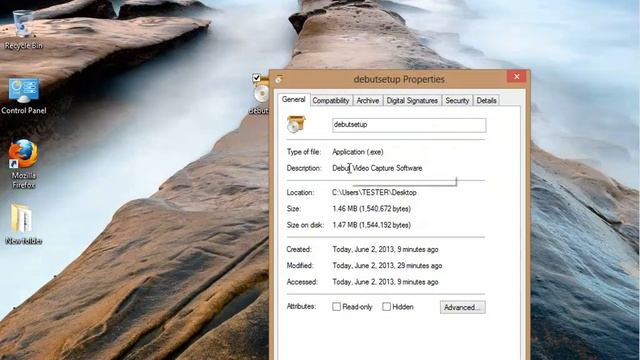The image size is (640, 360).
Task: Click the size value 1.46 MB
Action: (x=371, y=209)
